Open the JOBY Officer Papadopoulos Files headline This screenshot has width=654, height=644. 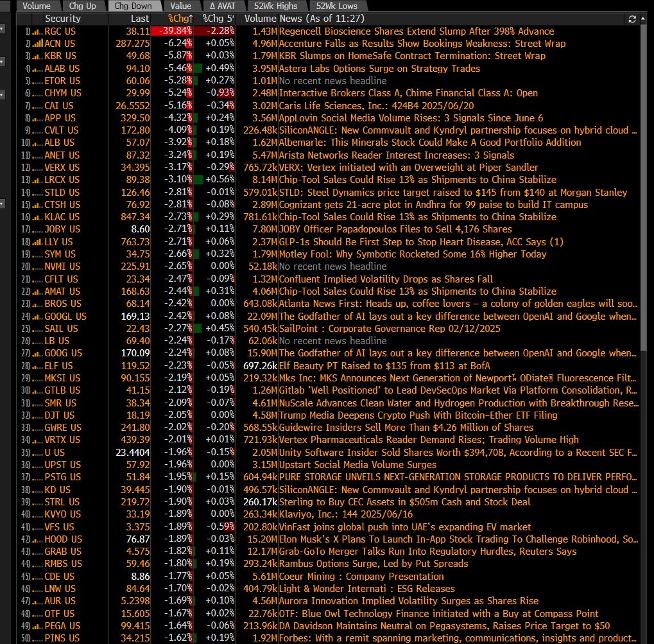[395, 230]
